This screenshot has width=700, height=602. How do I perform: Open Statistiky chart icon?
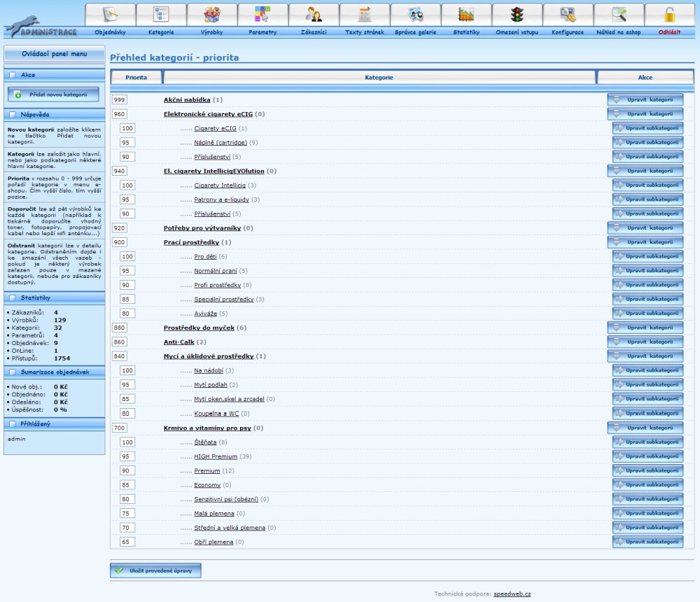pos(466,15)
